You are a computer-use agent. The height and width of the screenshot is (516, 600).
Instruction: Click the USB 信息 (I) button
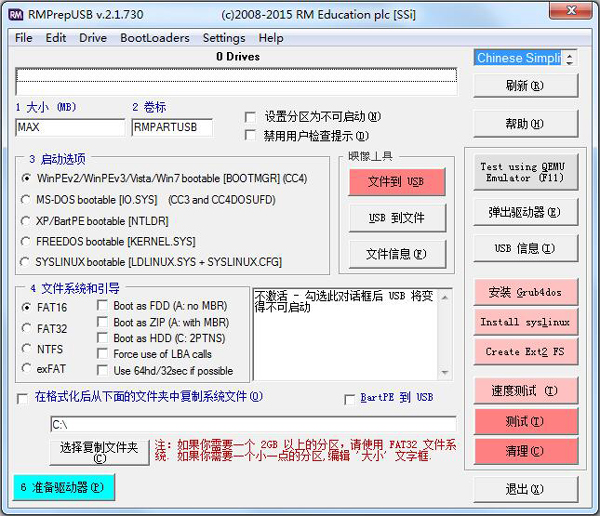(525, 248)
